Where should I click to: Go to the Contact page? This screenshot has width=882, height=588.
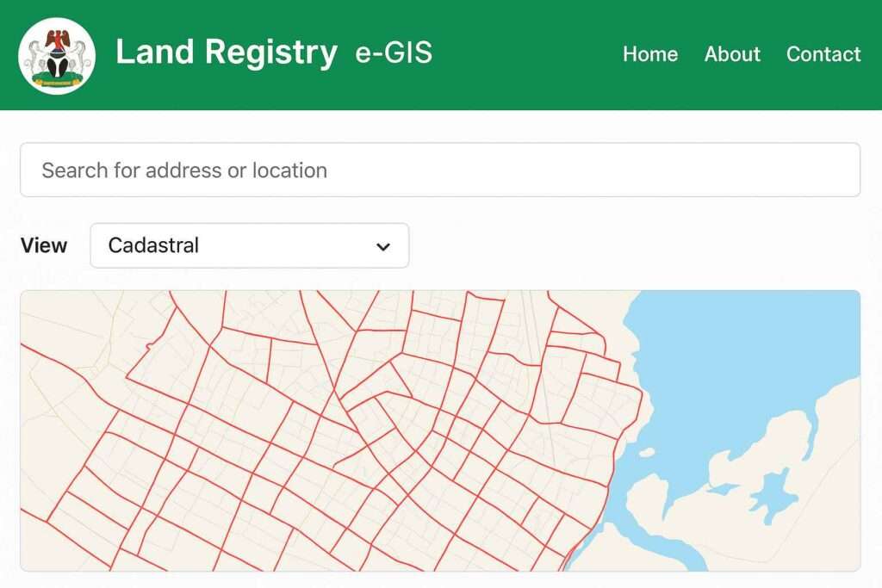point(823,54)
